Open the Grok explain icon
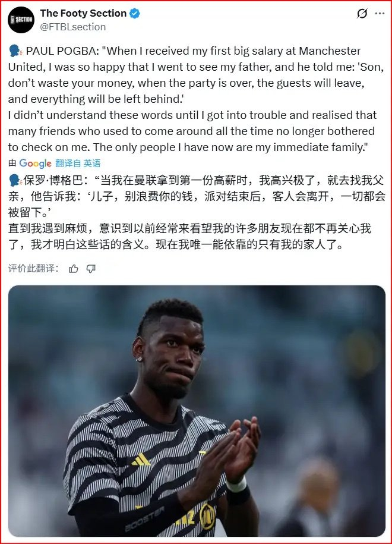 pos(362,14)
